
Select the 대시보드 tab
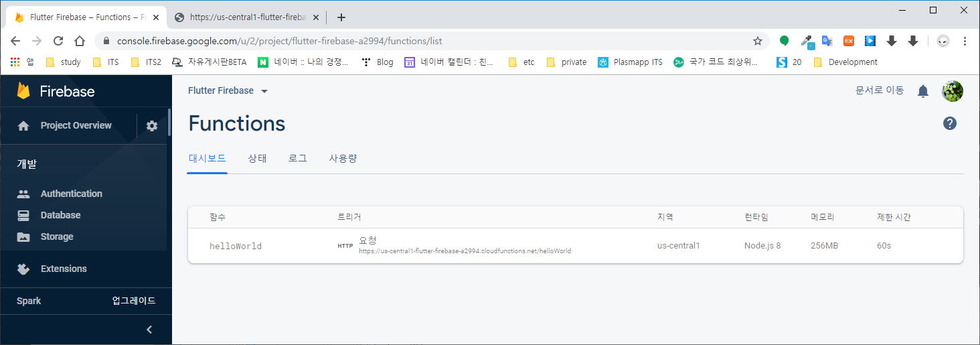point(207,159)
